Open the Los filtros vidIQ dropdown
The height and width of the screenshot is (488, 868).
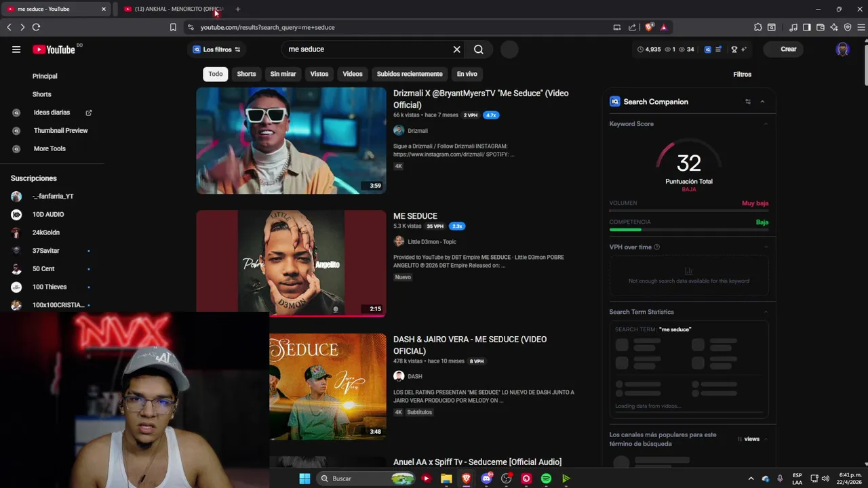(216, 49)
